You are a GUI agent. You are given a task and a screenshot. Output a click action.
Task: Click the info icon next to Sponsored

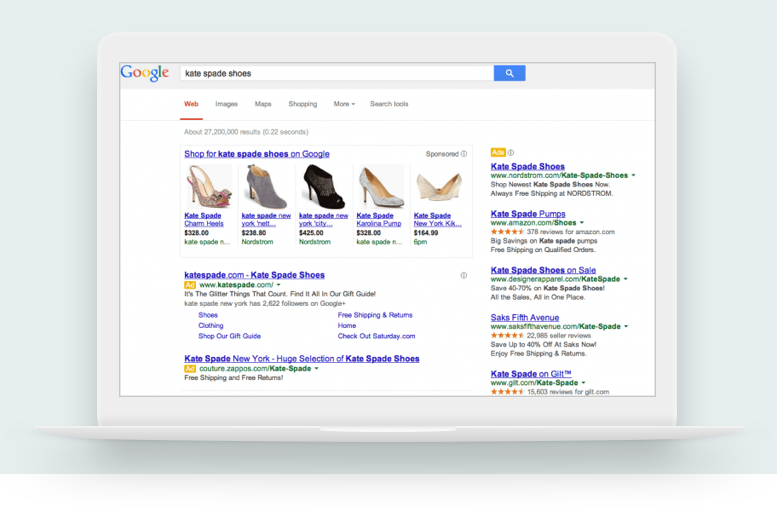464,154
